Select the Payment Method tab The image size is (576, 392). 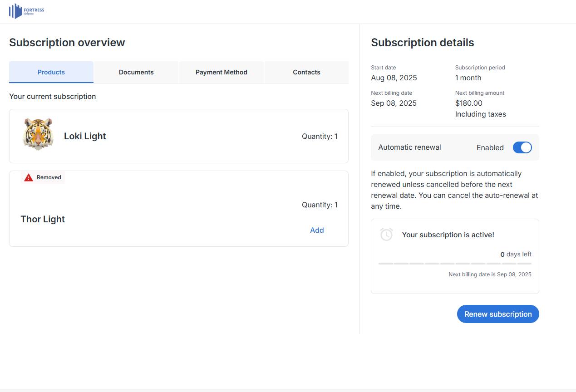pos(221,72)
